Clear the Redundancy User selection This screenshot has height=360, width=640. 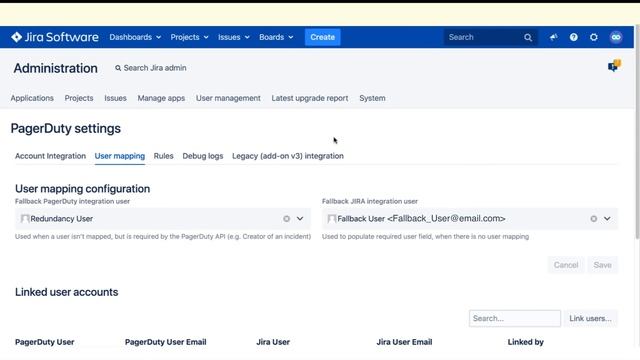click(287, 219)
